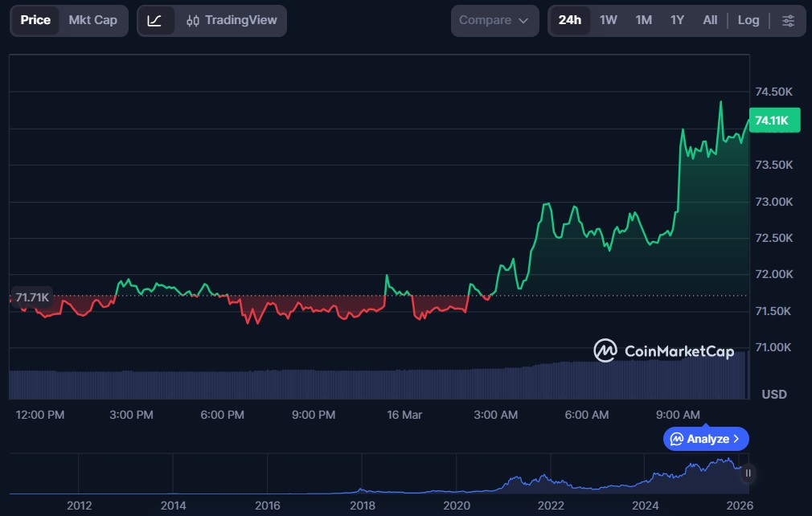This screenshot has height=516, width=812.
Task: Click the 74.11K current price label
Action: pos(773,121)
